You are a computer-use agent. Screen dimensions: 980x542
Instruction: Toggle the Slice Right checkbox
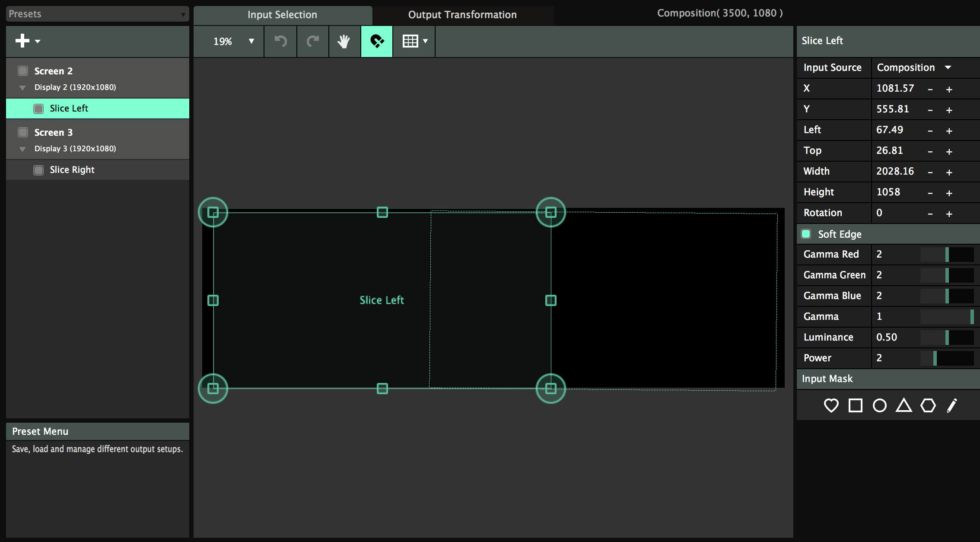pos(38,170)
